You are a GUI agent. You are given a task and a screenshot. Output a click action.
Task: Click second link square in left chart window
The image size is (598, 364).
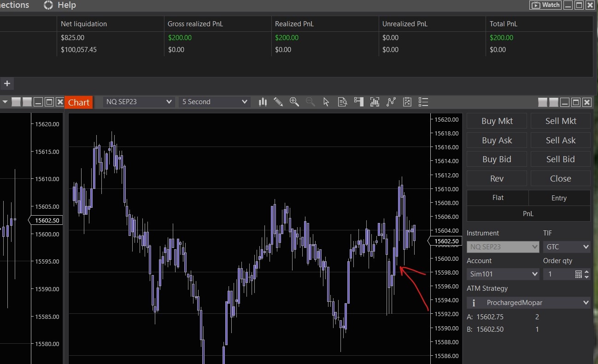pyautogui.click(x=27, y=102)
